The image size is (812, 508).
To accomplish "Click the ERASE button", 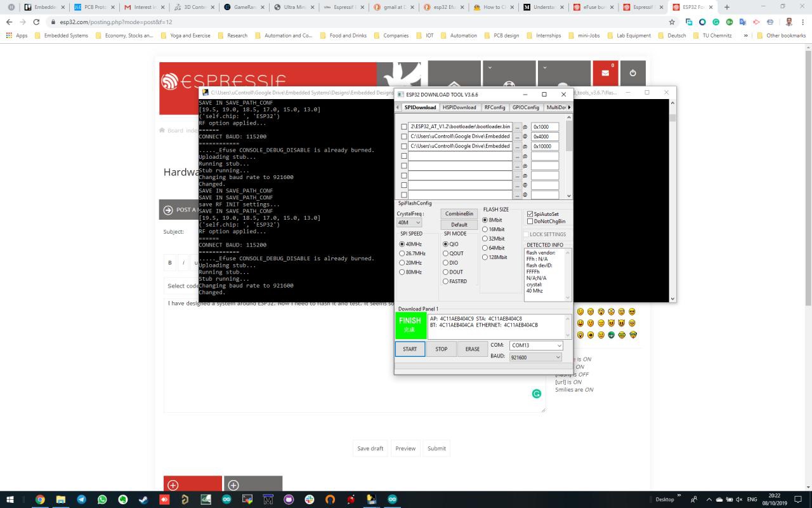I will [x=473, y=349].
